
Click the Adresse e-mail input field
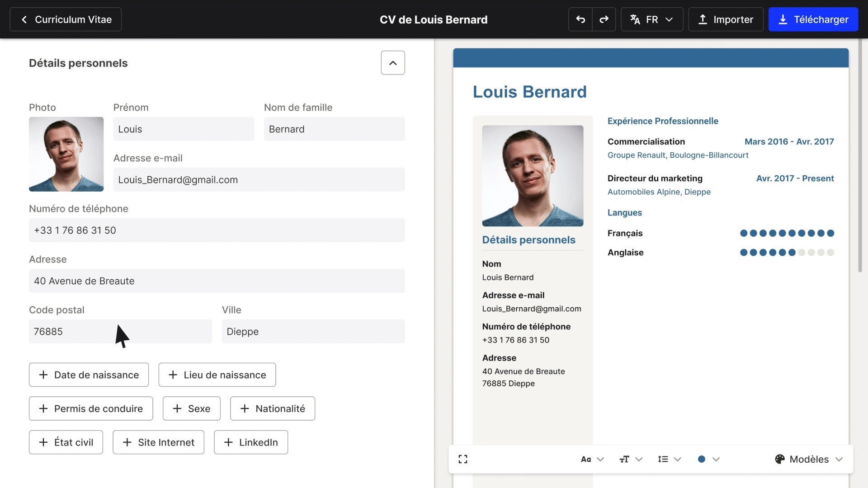pyautogui.click(x=259, y=180)
